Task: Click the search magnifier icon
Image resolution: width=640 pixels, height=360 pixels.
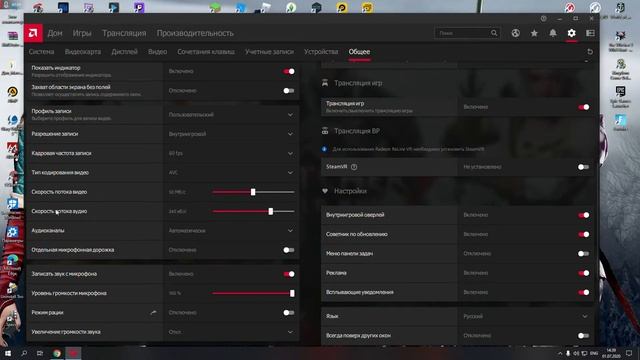Action: [494, 33]
